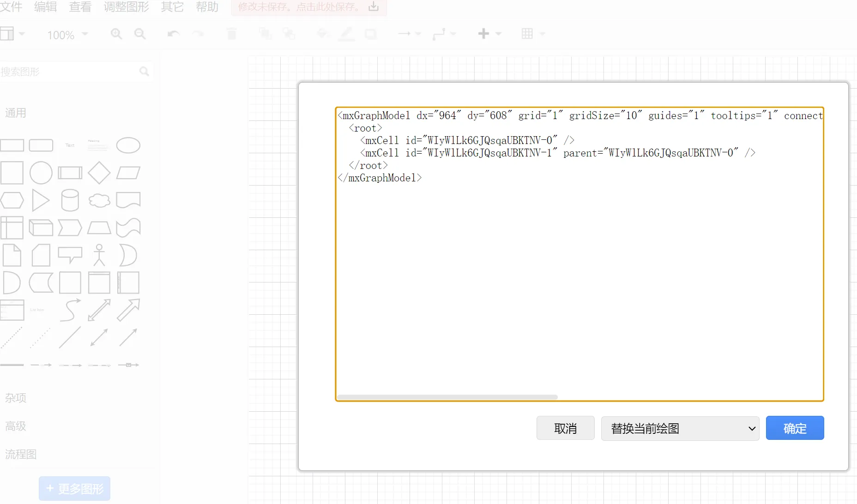Viewport: 857px width, 504px height.
Task: Expand the 高级 shapes section
Action: [16, 426]
